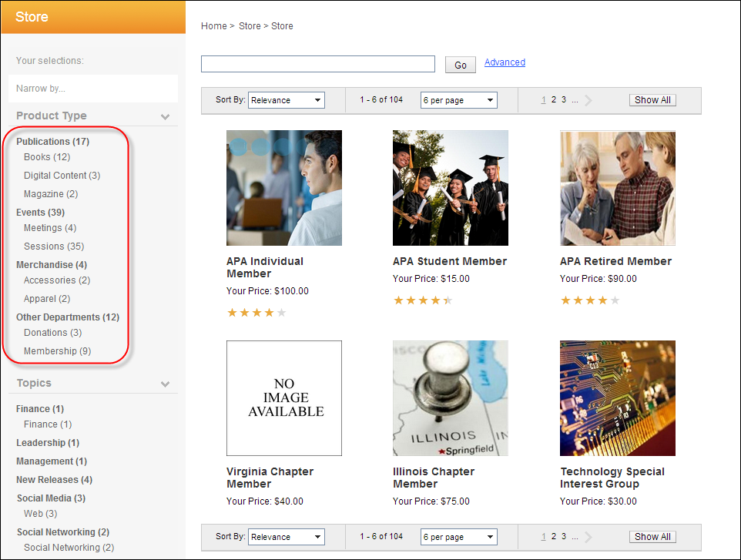Open the Advanced search link
741x560 pixels.
coord(505,62)
